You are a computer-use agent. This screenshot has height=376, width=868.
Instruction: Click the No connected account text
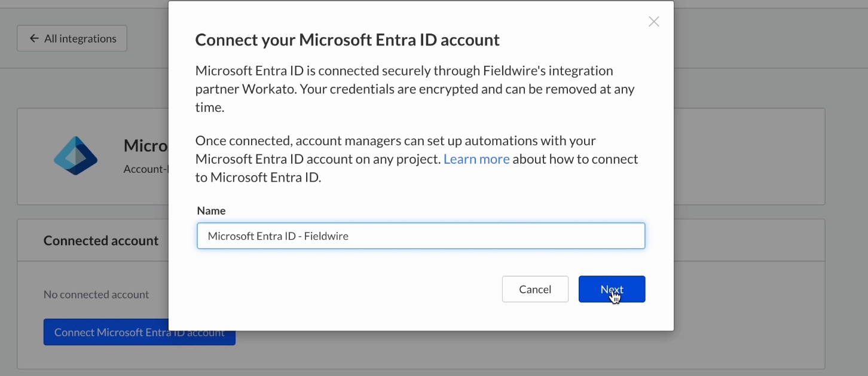pos(96,294)
